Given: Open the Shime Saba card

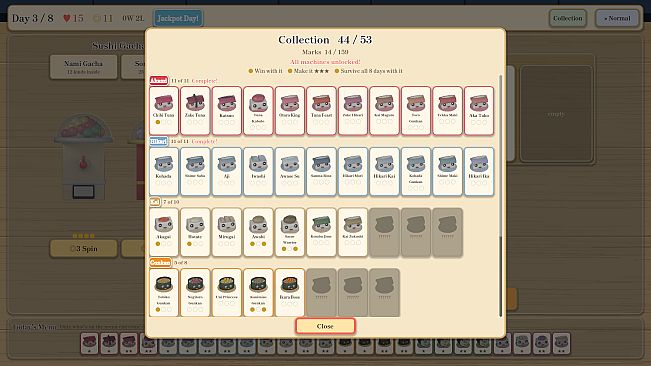Looking at the screenshot, I should pyautogui.click(x=195, y=171).
